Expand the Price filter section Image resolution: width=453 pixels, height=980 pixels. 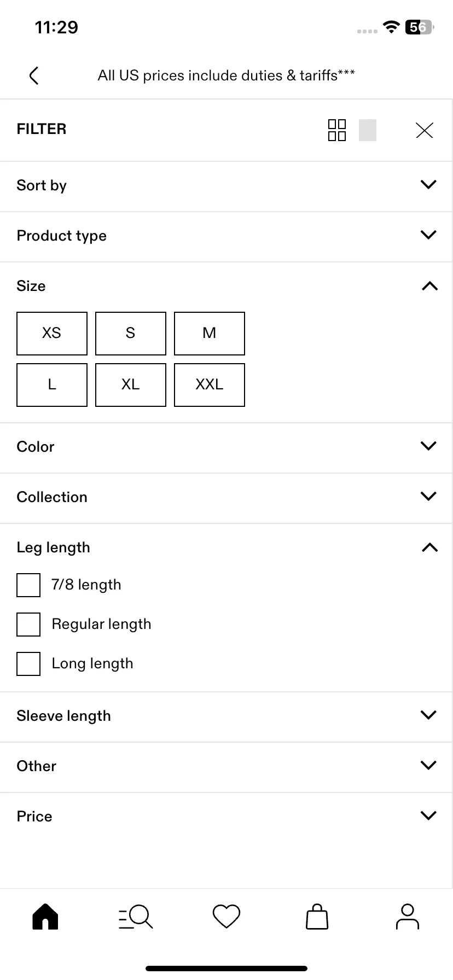pyautogui.click(x=226, y=817)
